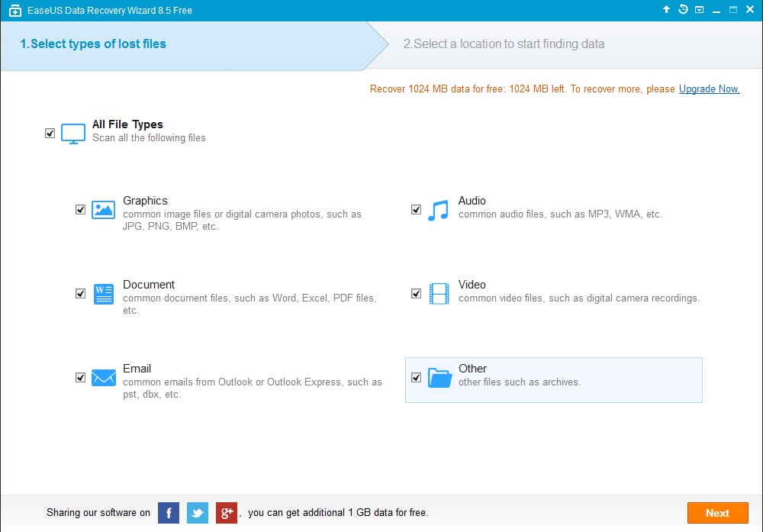Click the upgrade arrow icon in title bar
The image size is (763, 532).
coord(666,9)
